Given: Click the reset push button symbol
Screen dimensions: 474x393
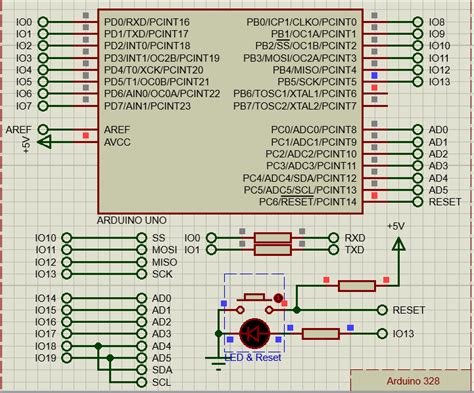Looking at the screenshot, I should pyautogui.click(x=255, y=304).
